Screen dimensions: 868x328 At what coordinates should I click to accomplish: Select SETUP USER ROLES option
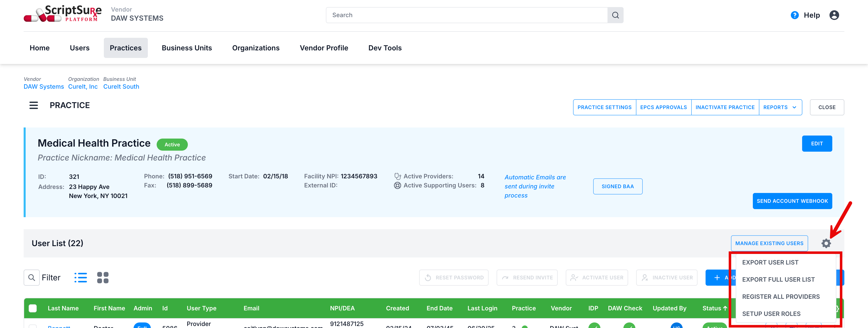[771, 313]
